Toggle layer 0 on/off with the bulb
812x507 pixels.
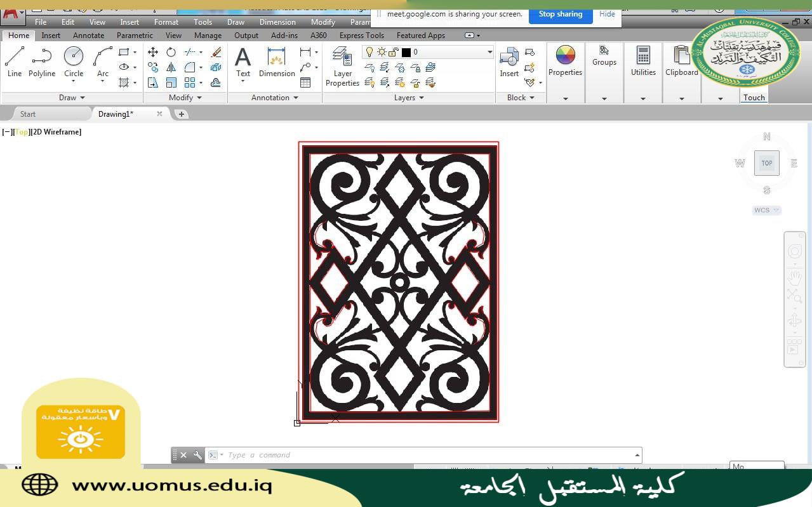(370, 51)
